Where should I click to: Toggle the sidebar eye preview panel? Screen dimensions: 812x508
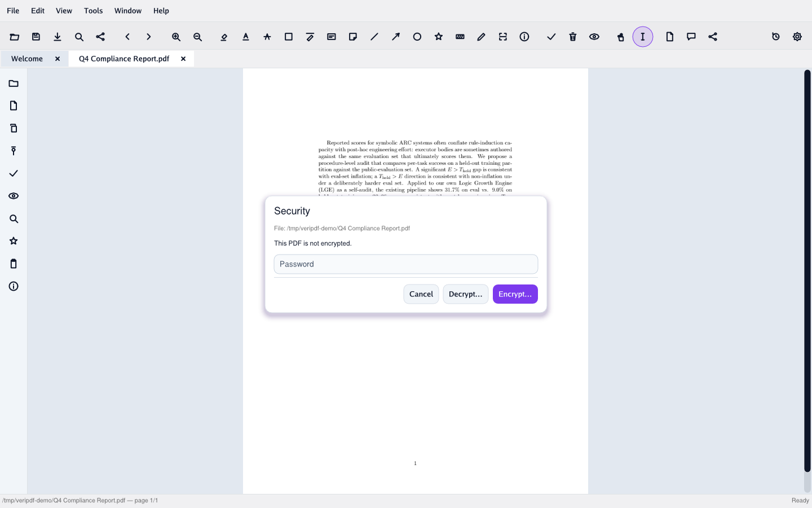pos(14,196)
